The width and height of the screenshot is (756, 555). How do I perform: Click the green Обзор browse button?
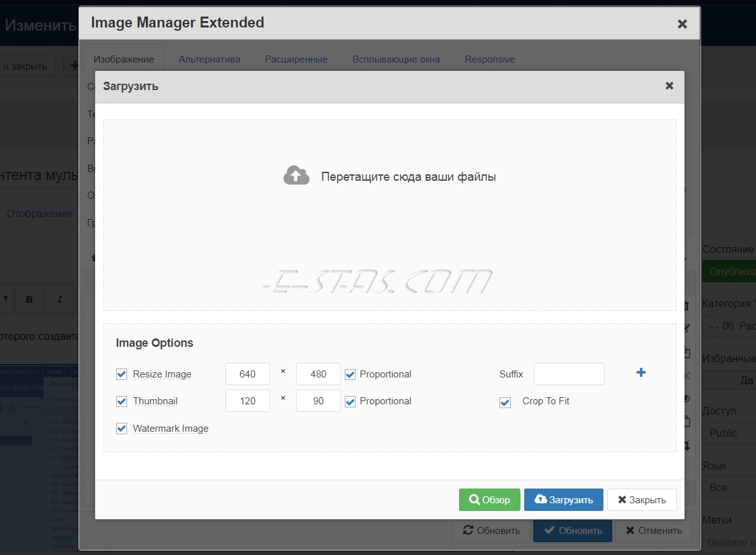(x=489, y=499)
